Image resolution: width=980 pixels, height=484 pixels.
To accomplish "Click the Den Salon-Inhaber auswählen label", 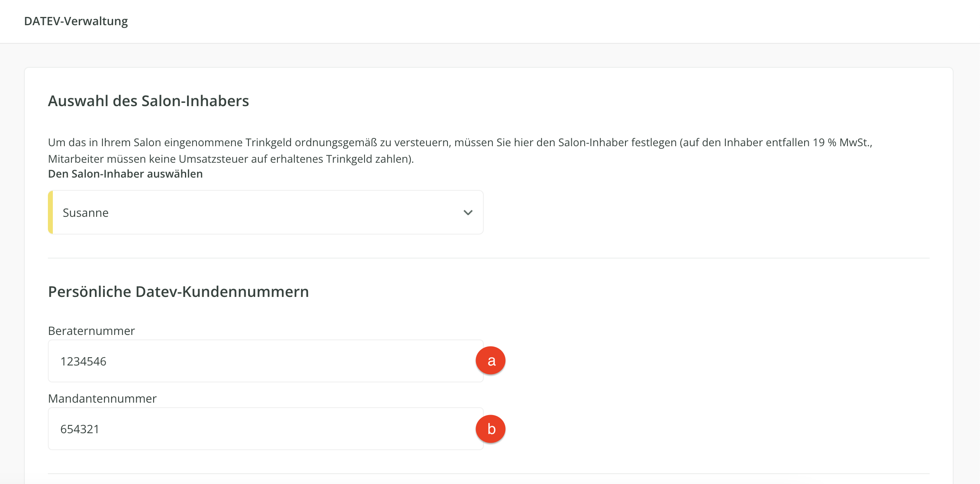I will click(x=125, y=174).
